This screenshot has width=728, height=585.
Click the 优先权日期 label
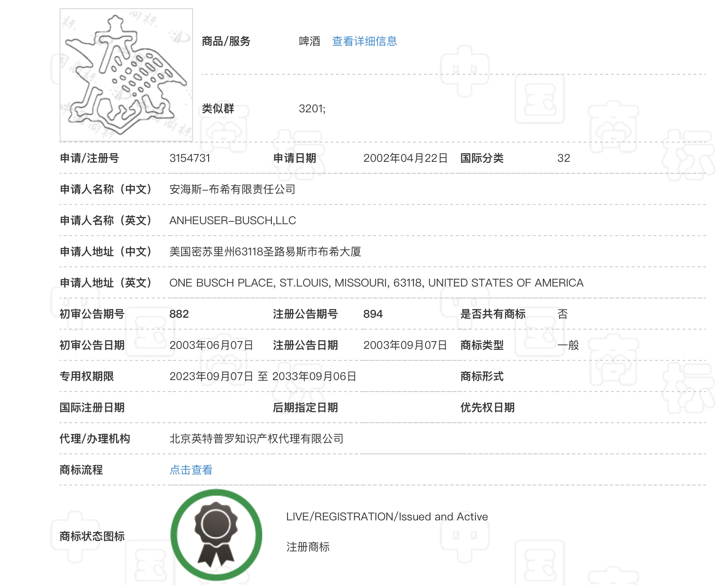487,408
